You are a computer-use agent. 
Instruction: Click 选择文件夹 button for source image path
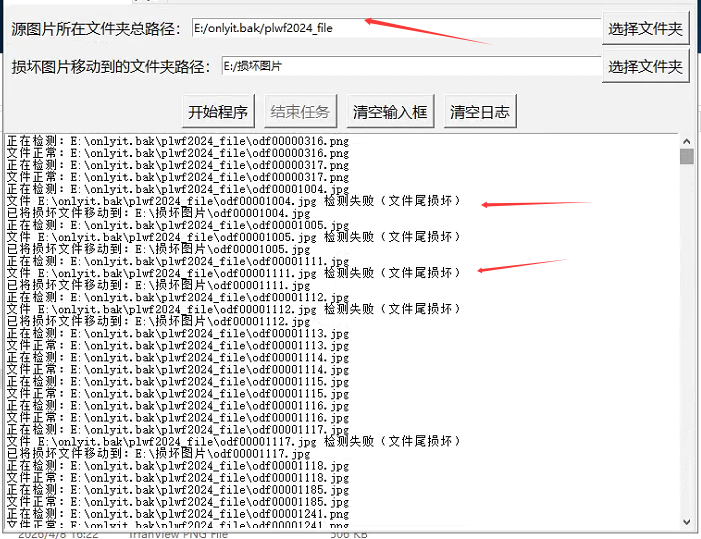click(x=645, y=29)
